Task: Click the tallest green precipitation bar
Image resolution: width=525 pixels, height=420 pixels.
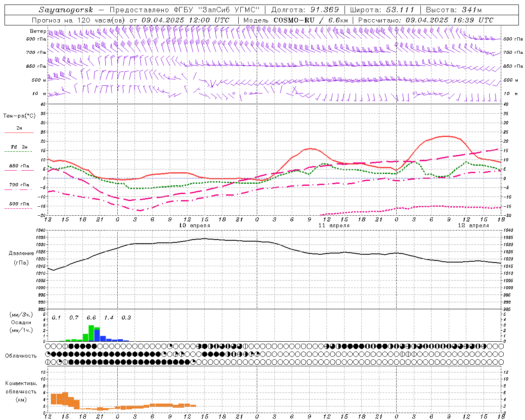Action: coord(91,333)
